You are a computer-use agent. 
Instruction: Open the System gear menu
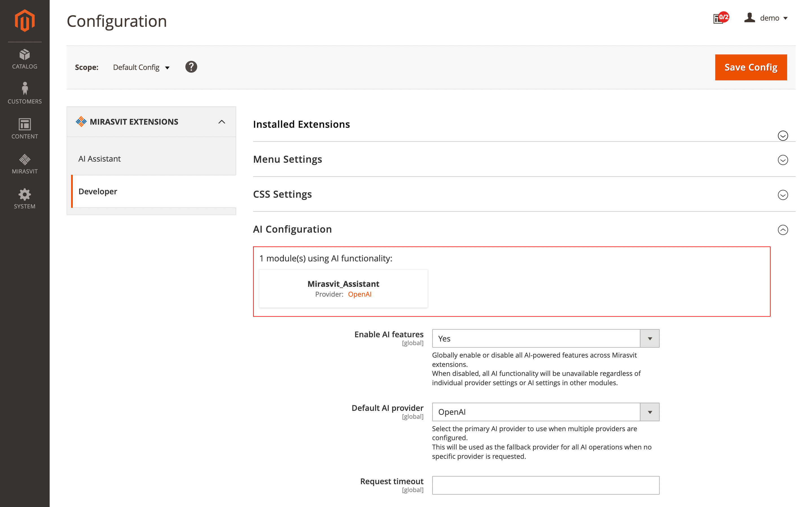[x=25, y=199]
